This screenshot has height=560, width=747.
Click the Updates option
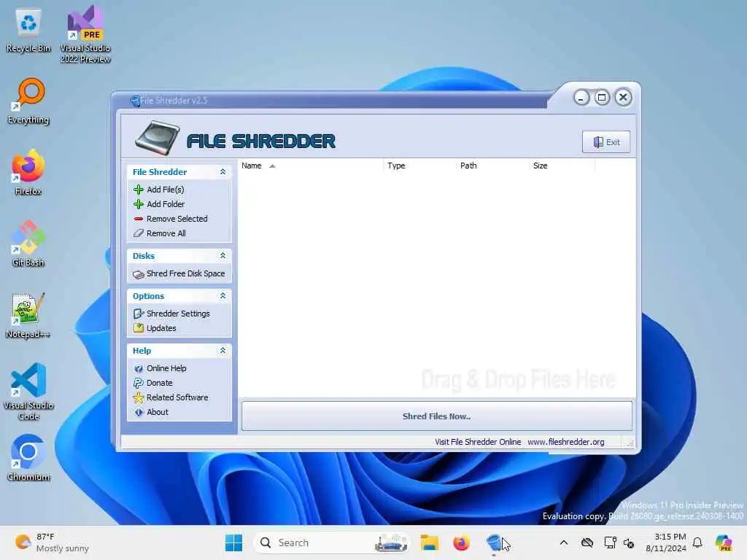point(161,328)
